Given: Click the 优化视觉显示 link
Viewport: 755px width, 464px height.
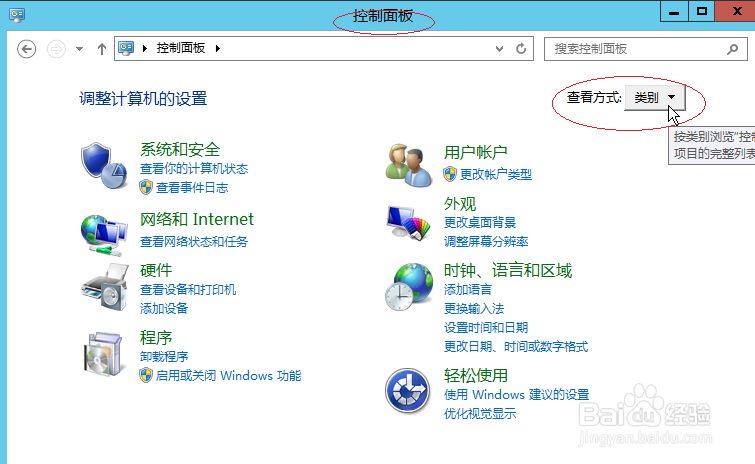Looking at the screenshot, I should coord(480,413).
